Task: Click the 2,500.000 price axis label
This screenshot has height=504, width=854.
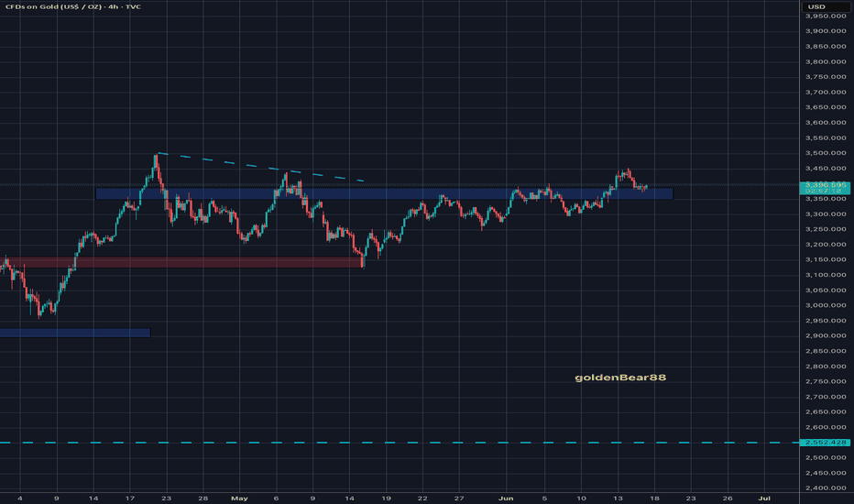Action: 826,457
